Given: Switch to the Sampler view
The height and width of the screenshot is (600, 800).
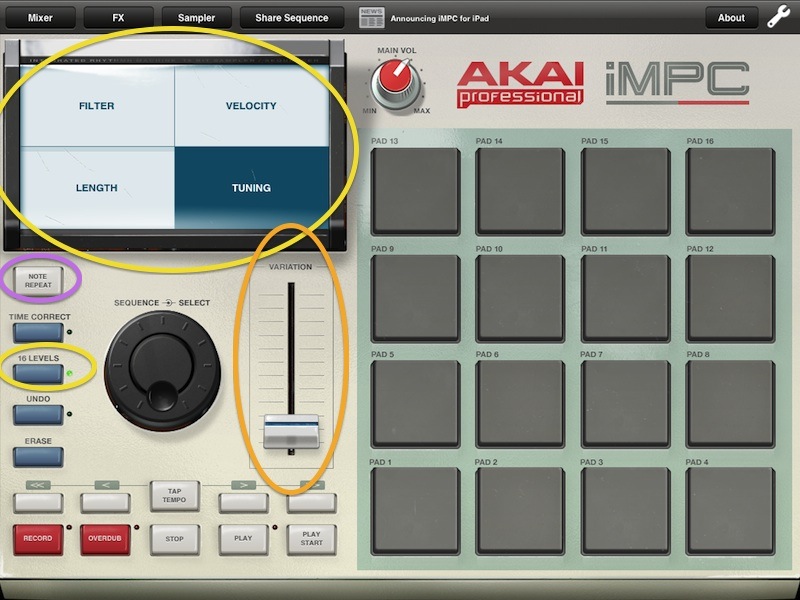Looking at the screenshot, I should [196, 18].
